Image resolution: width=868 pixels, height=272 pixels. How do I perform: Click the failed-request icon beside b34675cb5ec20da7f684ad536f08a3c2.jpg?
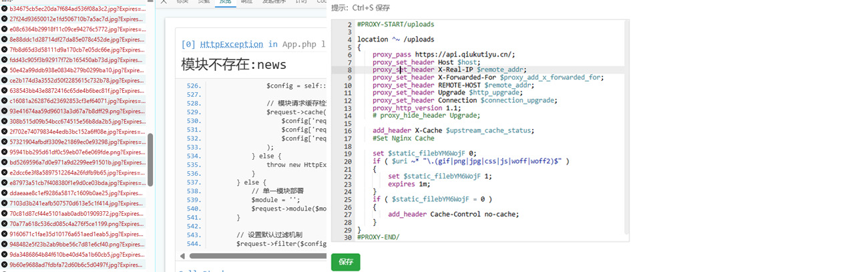(5, 9)
